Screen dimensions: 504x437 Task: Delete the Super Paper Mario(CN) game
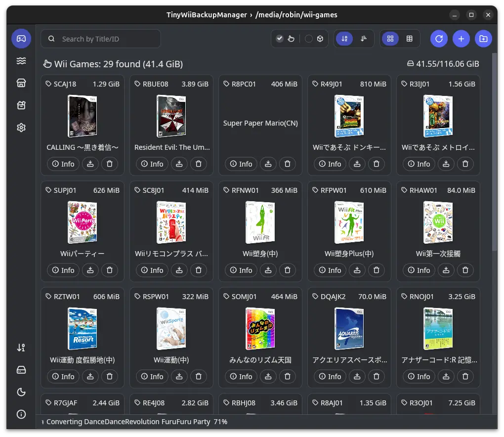coord(287,164)
